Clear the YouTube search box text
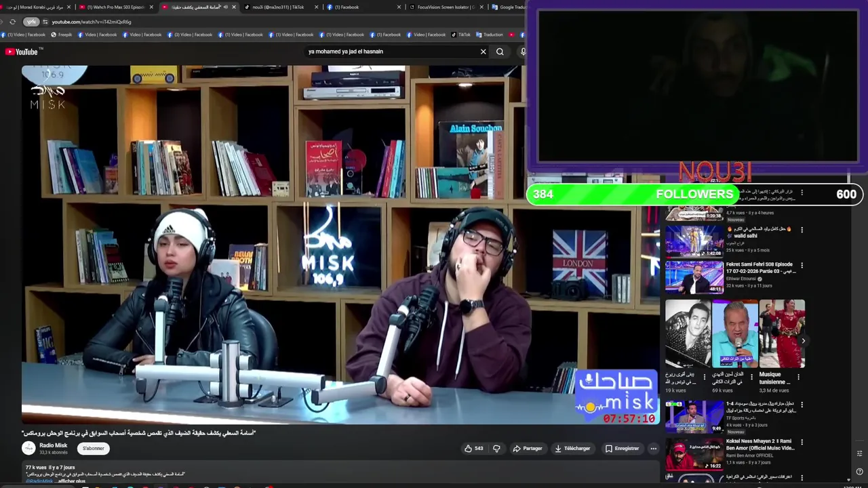Image resolution: width=868 pixels, height=488 pixels. tap(484, 52)
